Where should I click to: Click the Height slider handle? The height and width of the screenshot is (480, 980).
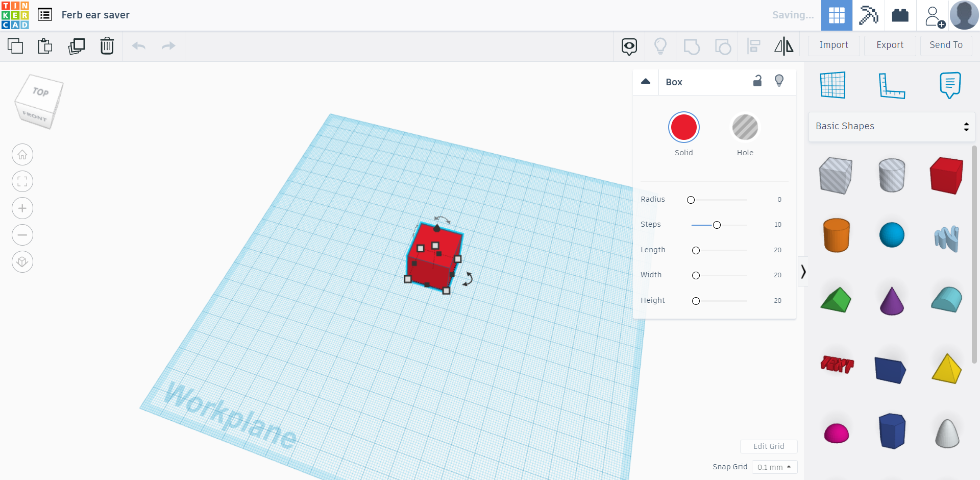click(x=696, y=301)
